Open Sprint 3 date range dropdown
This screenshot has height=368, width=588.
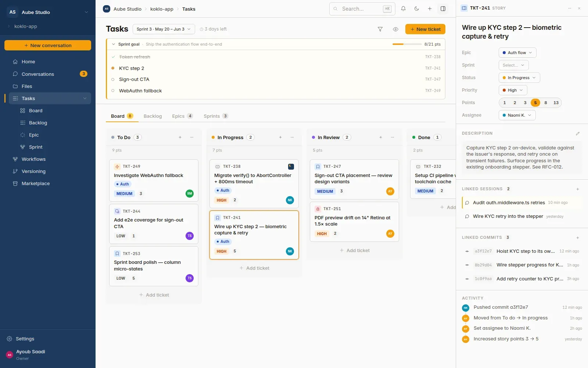164,29
